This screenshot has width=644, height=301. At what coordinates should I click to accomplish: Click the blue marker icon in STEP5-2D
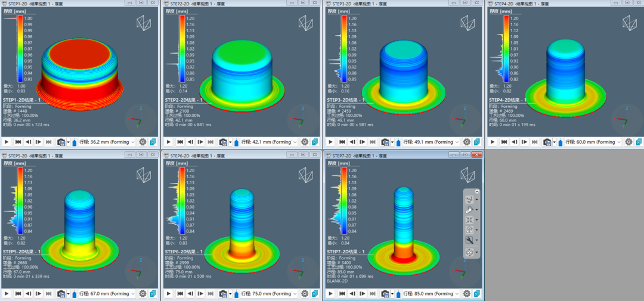point(75,294)
